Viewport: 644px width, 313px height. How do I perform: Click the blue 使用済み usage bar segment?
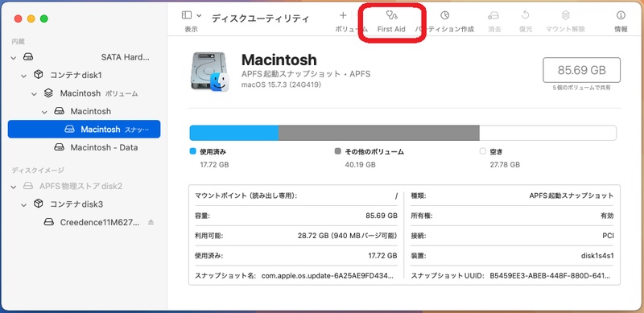point(234,133)
